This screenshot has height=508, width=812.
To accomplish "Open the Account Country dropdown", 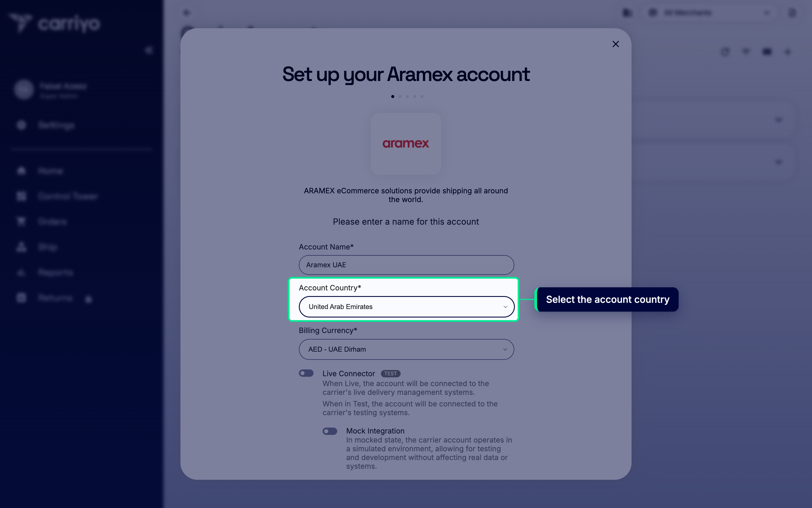I will coord(406,306).
